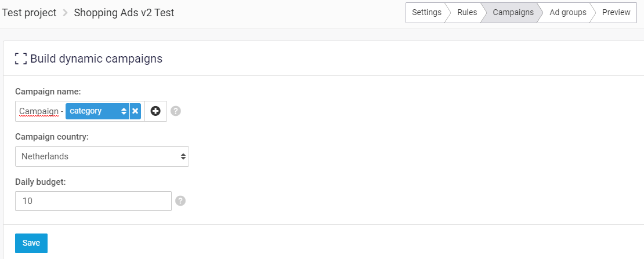Click the Campaign country label
The height and width of the screenshot is (259, 644).
pos(52,137)
